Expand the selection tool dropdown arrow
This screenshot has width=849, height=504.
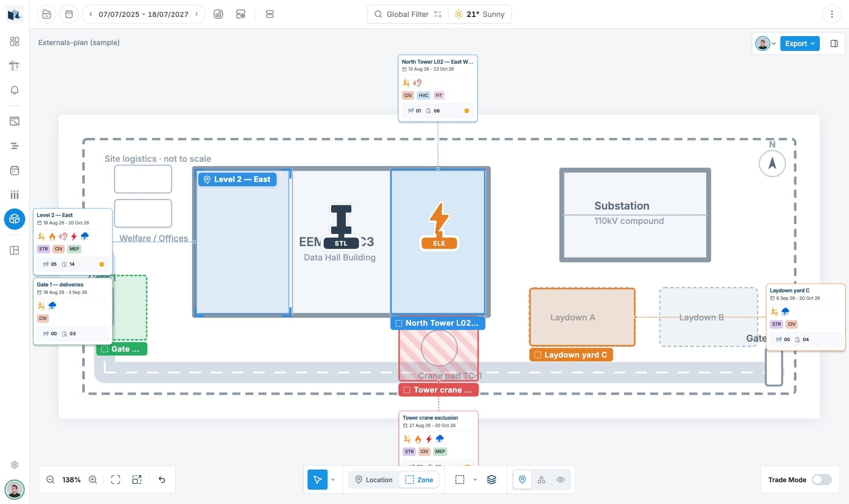pyautogui.click(x=475, y=480)
